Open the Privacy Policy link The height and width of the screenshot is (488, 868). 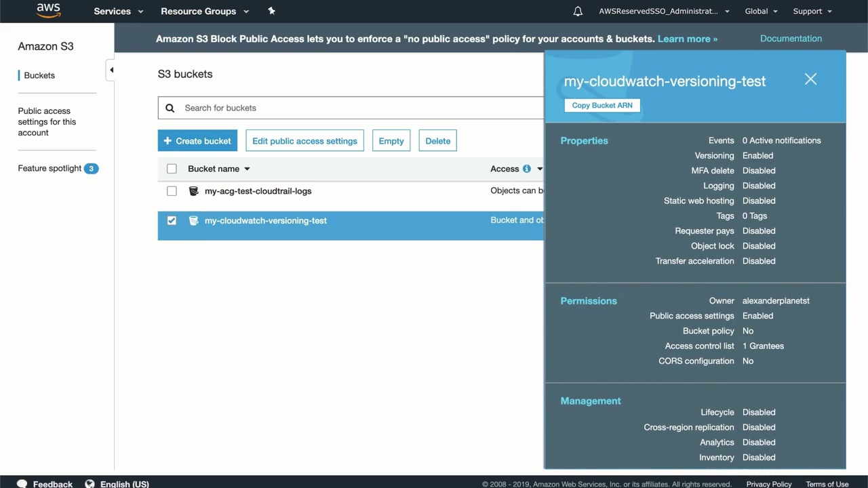pos(769,484)
